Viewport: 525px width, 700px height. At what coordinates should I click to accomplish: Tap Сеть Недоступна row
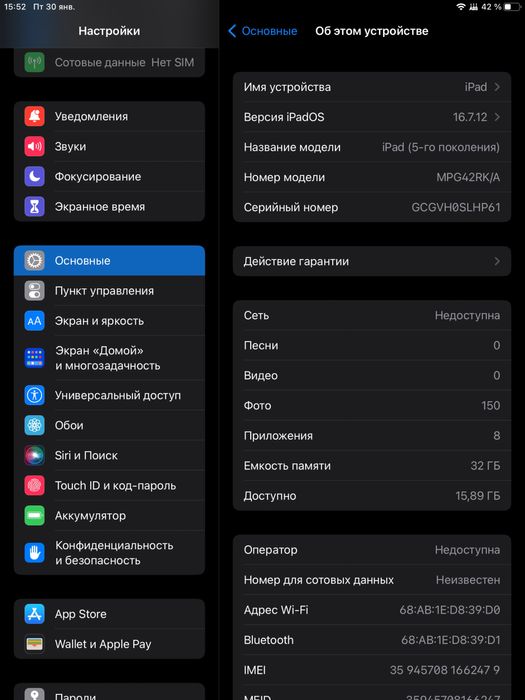(x=372, y=315)
